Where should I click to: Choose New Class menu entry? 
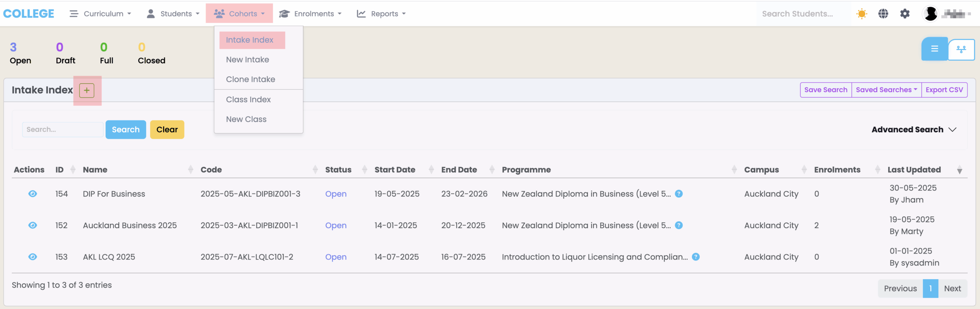pos(246,119)
